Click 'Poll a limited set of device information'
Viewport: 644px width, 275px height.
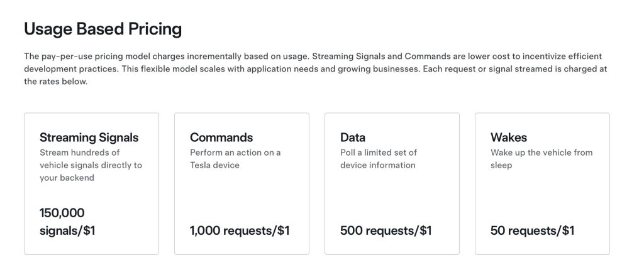[x=378, y=159]
